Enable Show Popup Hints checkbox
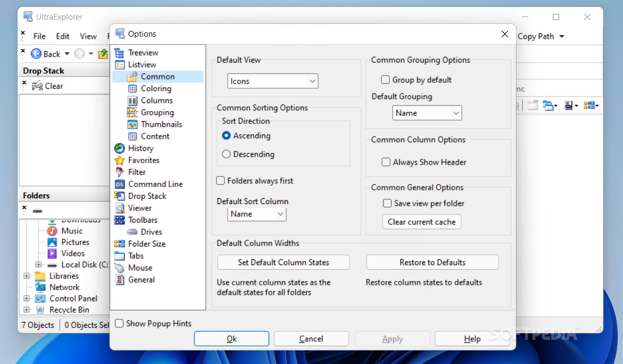 (119, 323)
